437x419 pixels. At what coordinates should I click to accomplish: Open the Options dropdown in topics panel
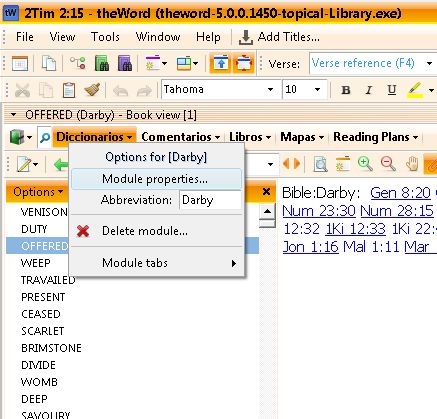[38, 192]
